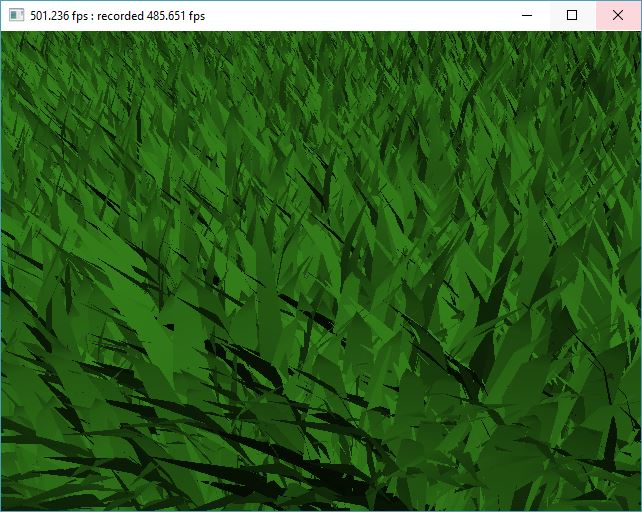Screen dimensions: 642x512
Task: Minimize the grass render window
Action: coord(527,16)
